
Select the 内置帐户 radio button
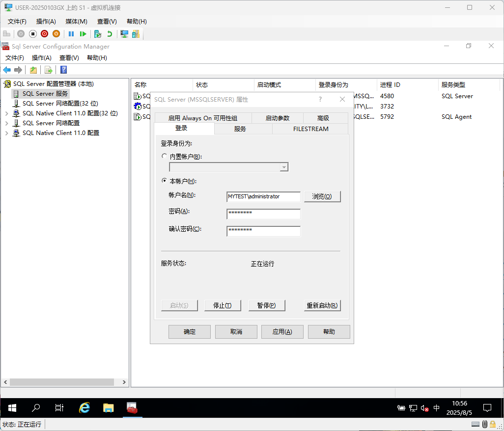164,156
